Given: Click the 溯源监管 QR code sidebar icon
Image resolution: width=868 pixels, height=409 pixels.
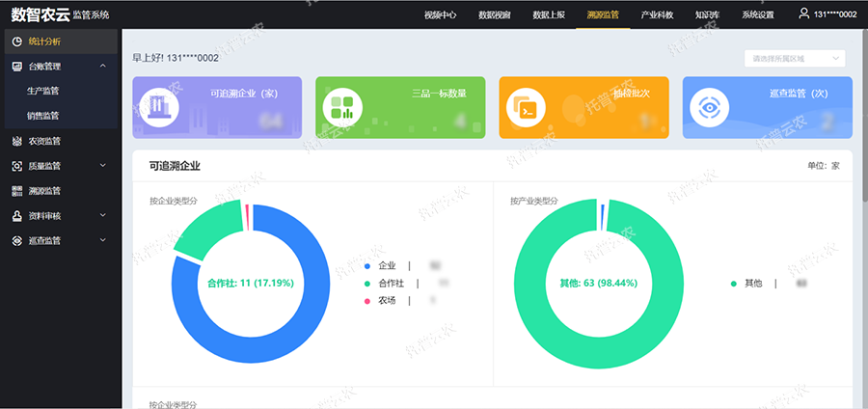Looking at the screenshot, I should (x=17, y=191).
